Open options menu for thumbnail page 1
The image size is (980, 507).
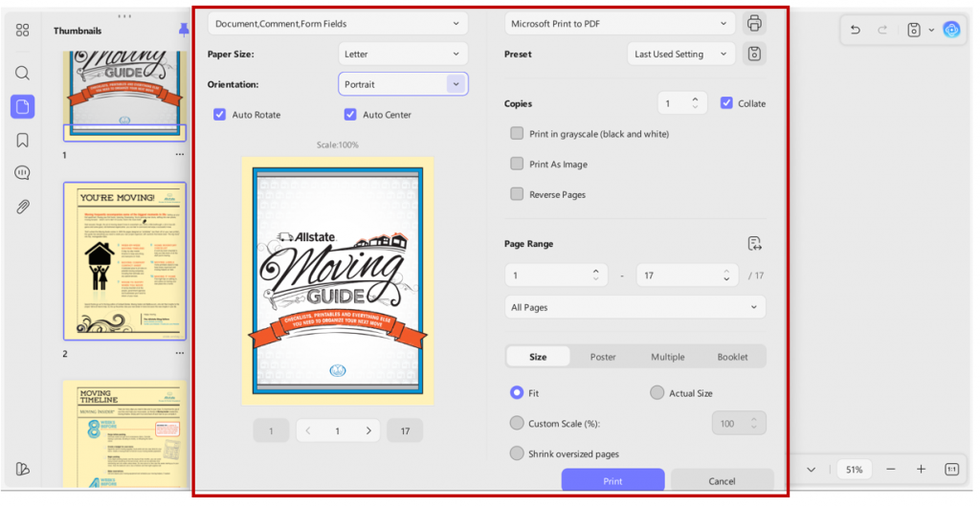coord(180,154)
